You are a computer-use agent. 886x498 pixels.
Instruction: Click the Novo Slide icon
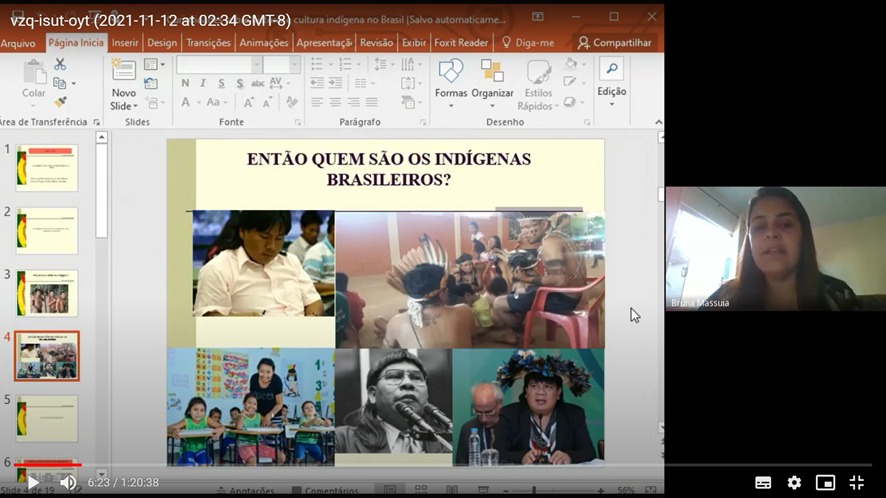point(123,70)
